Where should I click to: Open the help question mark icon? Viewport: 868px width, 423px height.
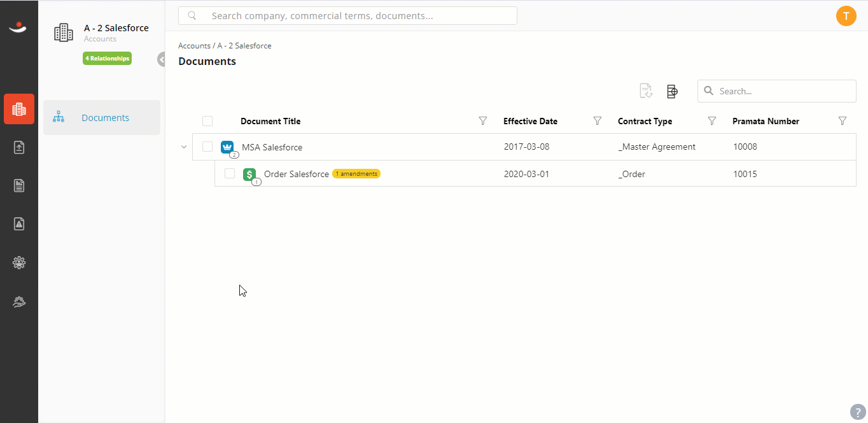click(857, 412)
